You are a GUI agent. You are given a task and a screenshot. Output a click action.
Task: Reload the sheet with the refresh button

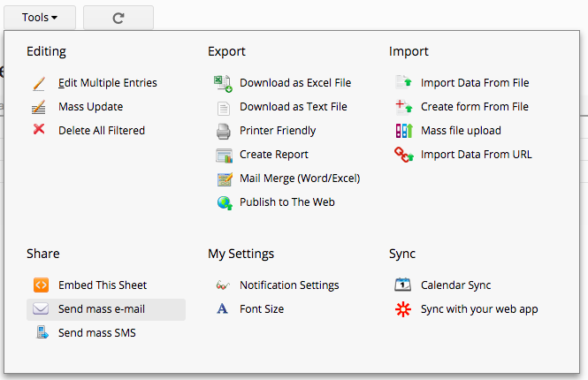click(118, 18)
